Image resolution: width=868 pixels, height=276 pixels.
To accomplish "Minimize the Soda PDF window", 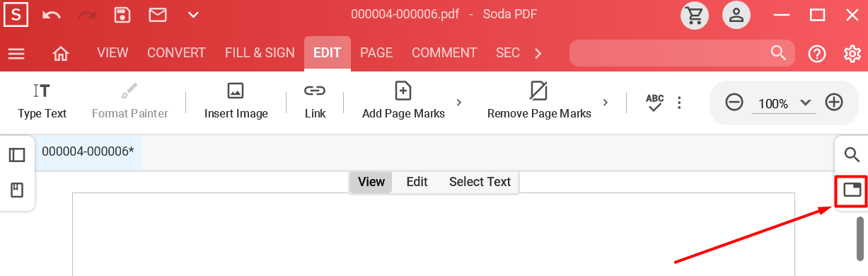I will pos(782,15).
